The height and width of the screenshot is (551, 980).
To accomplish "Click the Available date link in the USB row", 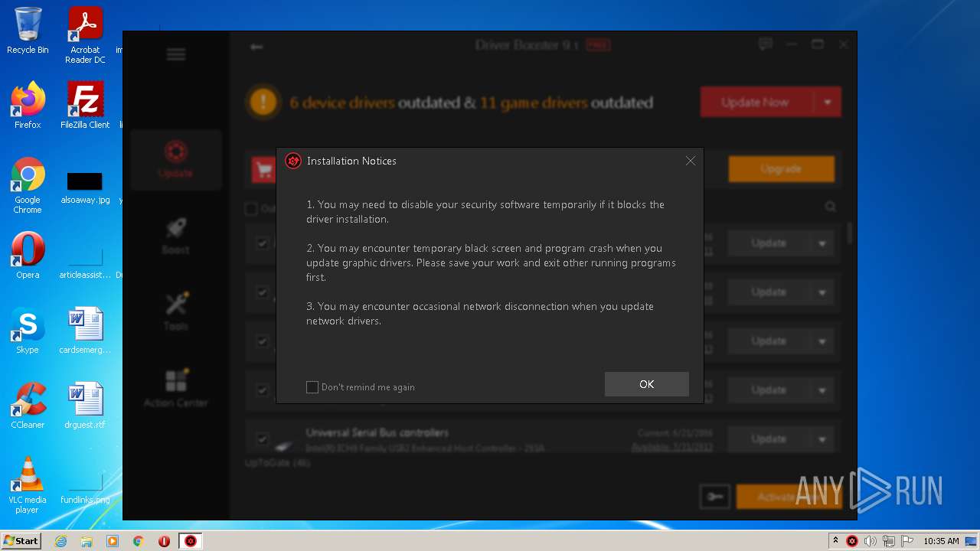I will coord(672,447).
